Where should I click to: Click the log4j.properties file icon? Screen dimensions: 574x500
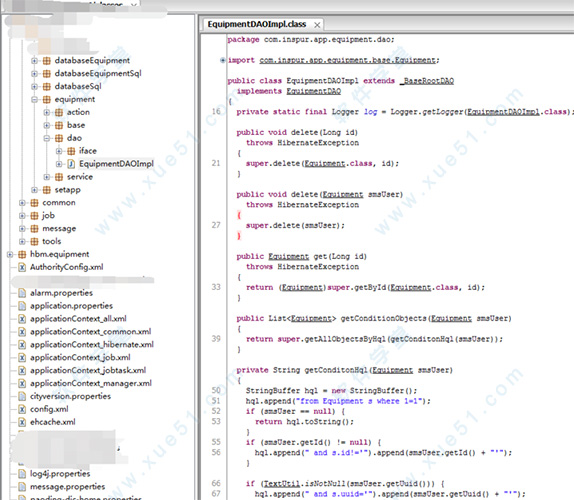22,474
